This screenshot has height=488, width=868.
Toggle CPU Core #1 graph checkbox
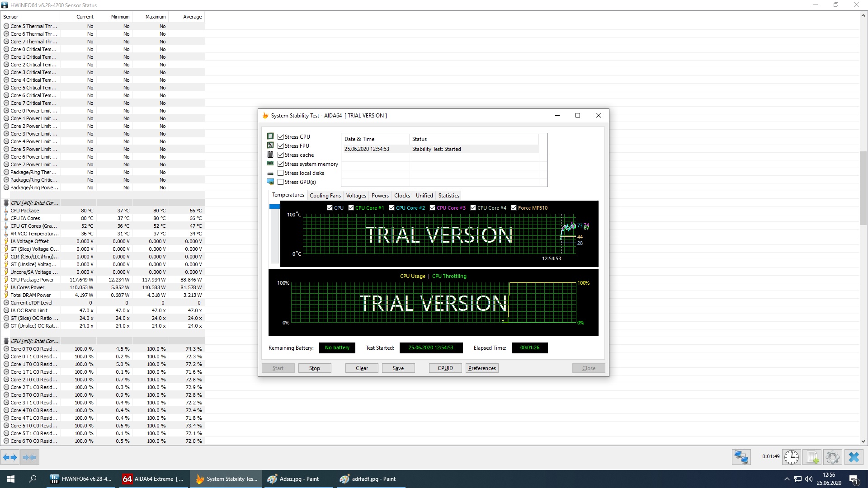(351, 208)
